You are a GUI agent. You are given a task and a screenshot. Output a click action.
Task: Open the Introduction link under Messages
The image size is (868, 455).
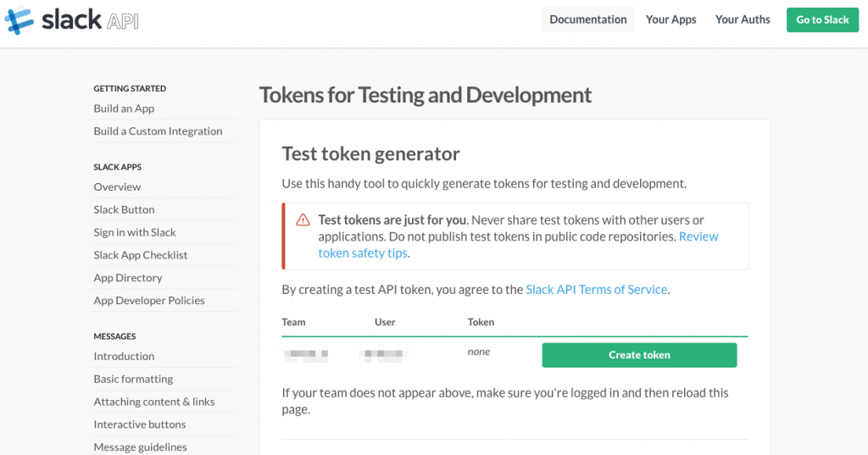click(124, 357)
